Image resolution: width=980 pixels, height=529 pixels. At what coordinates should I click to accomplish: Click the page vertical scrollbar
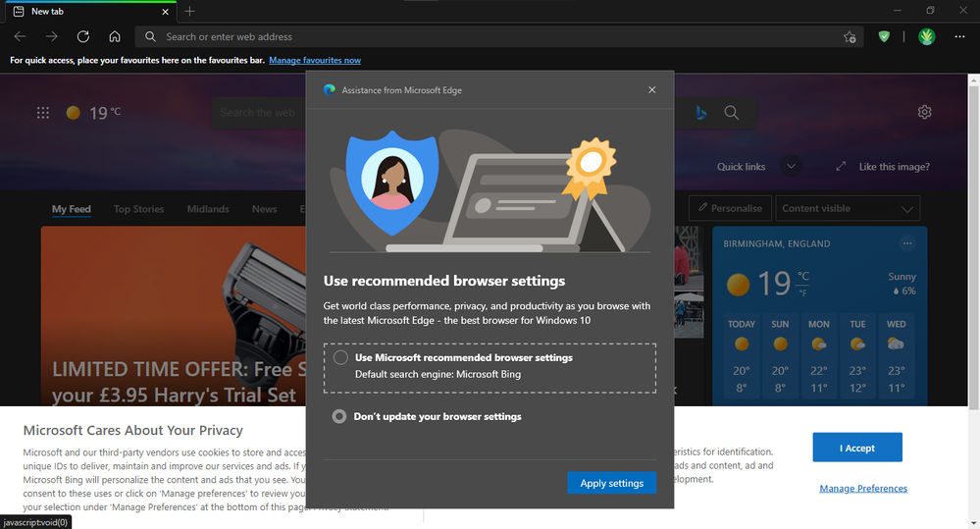pyautogui.click(x=974, y=247)
